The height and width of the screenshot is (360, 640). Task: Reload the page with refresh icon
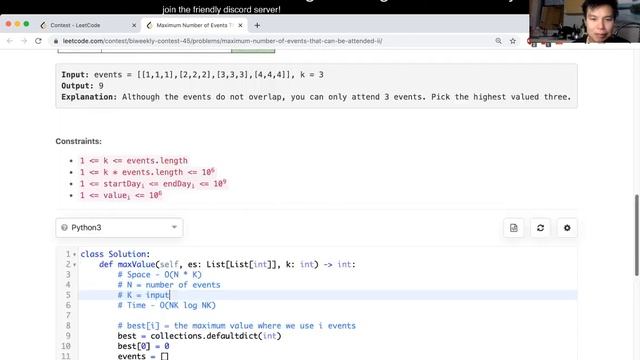point(38,41)
